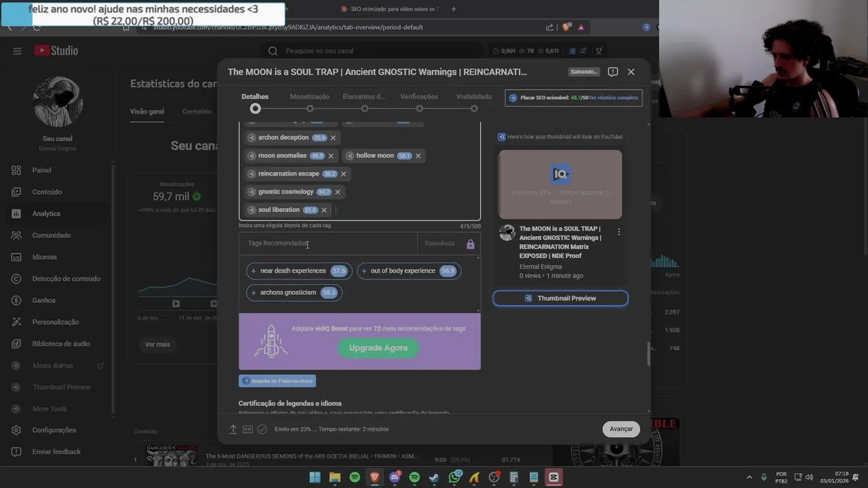
Task: Click Ver relatório completo link
Action: pos(614,98)
